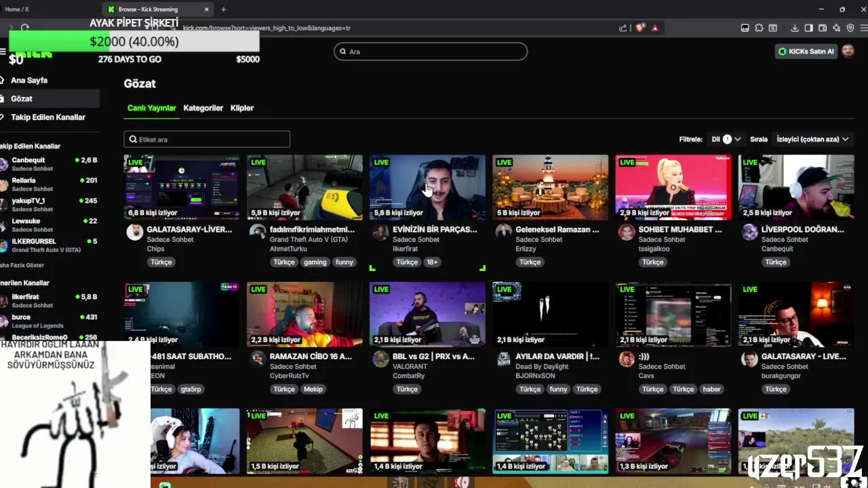This screenshot has height=488, width=868.
Task: Click the browser address bar URL
Action: coord(267,28)
